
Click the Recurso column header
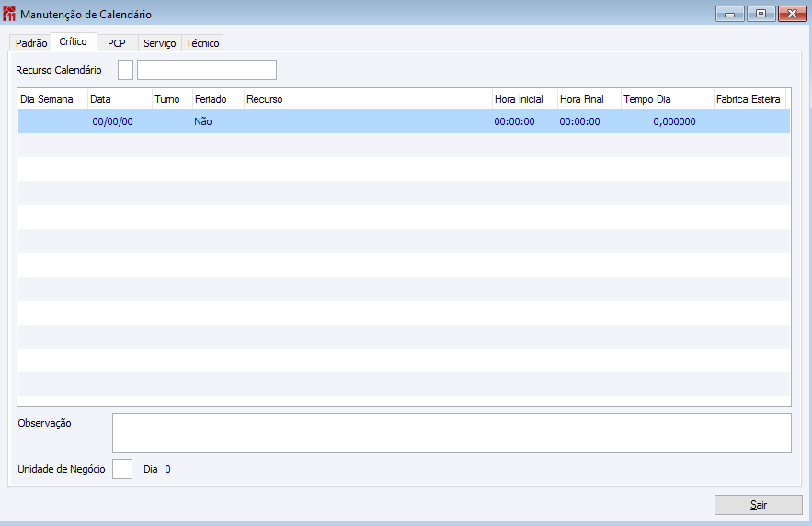coord(368,99)
